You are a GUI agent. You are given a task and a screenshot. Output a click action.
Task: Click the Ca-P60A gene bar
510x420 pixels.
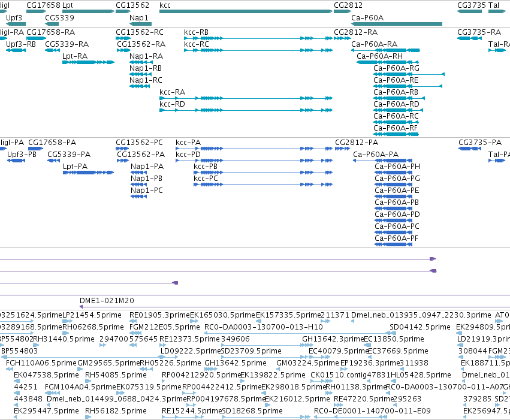point(397,24)
